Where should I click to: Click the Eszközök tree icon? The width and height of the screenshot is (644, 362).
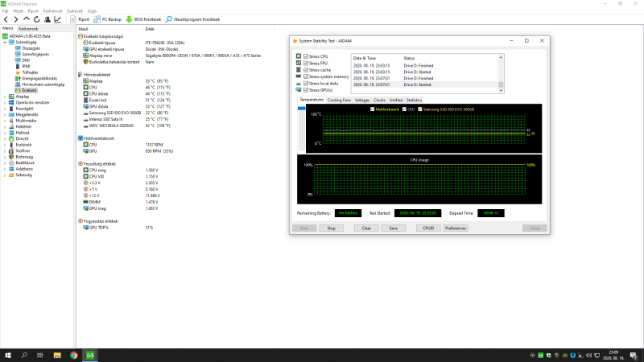(x=11, y=145)
